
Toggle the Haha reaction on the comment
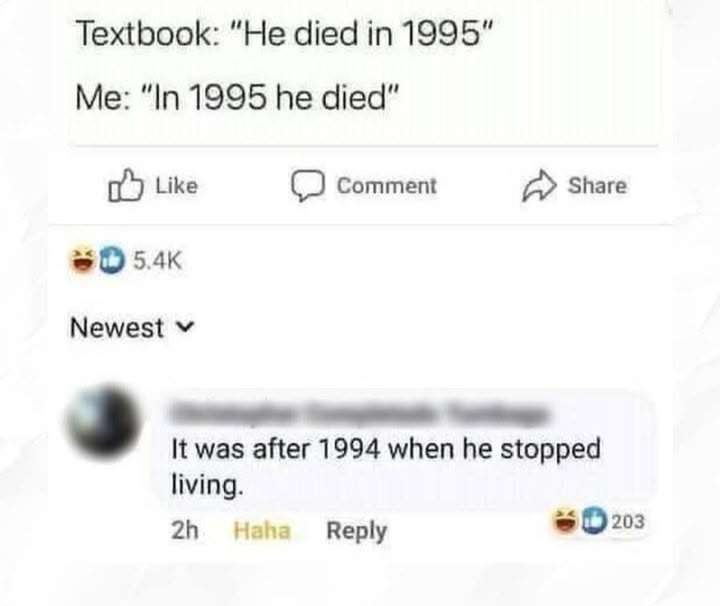point(262,531)
